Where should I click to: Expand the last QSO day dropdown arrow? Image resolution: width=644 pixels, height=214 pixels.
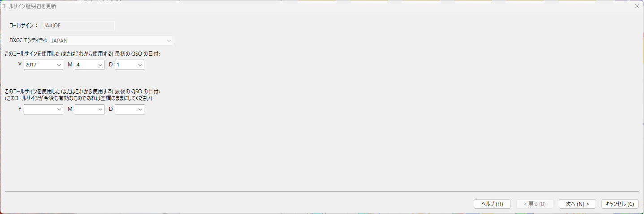140,109
